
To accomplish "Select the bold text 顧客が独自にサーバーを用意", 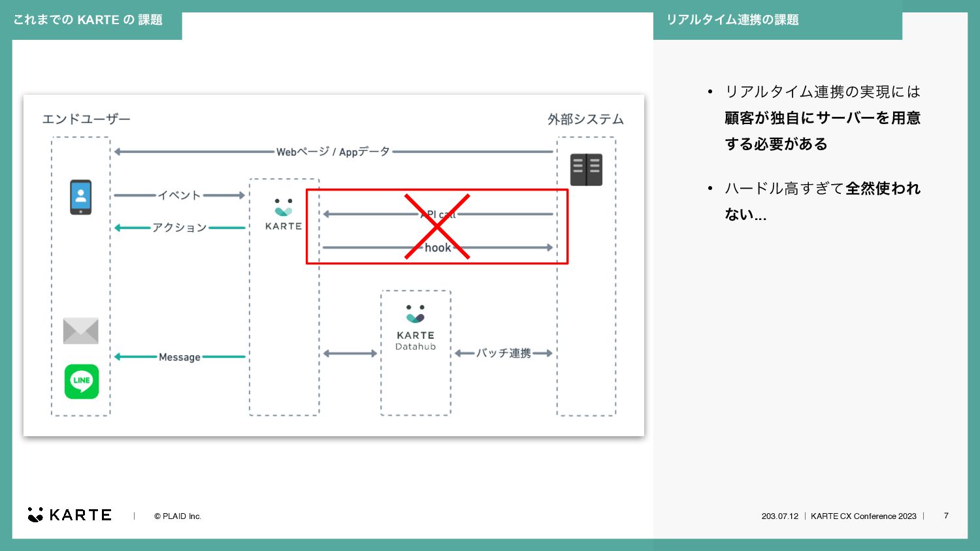I will tap(823, 118).
